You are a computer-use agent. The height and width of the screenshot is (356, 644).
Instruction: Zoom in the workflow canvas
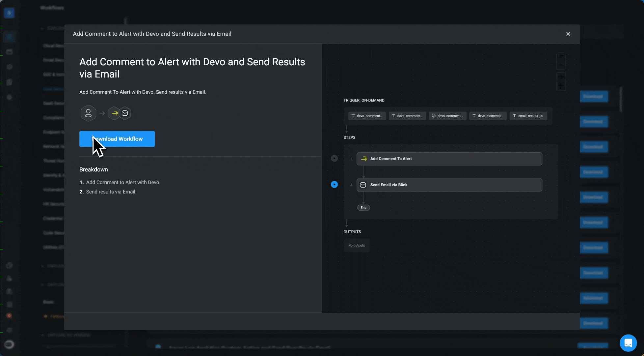click(561, 56)
